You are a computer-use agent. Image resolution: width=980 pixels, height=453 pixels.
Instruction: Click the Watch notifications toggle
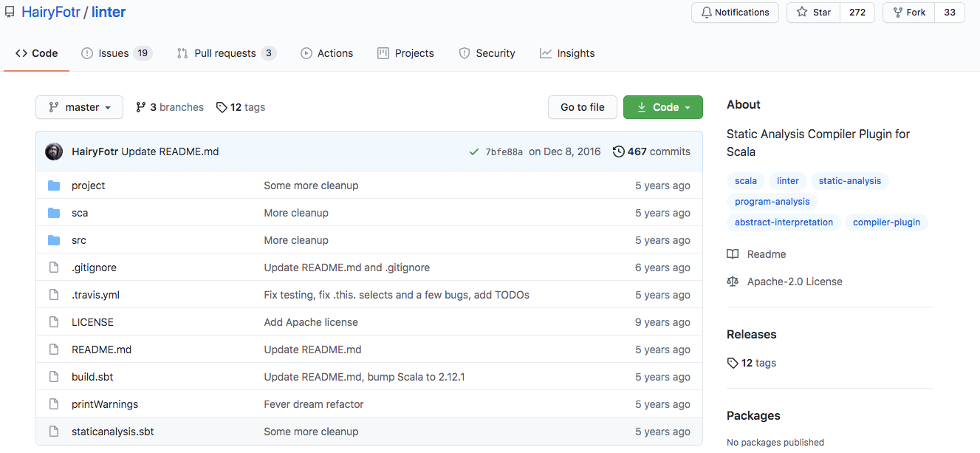coord(735,12)
